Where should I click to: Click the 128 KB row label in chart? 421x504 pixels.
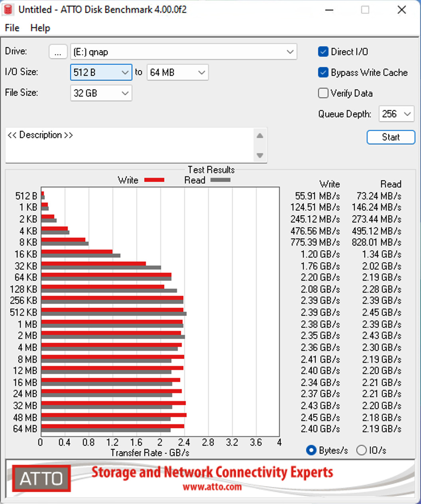(24, 289)
